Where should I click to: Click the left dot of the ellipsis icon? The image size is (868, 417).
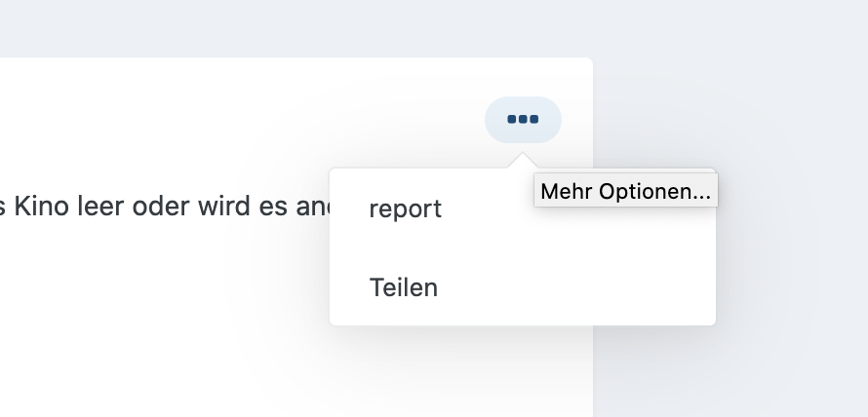click(x=512, y=120)
